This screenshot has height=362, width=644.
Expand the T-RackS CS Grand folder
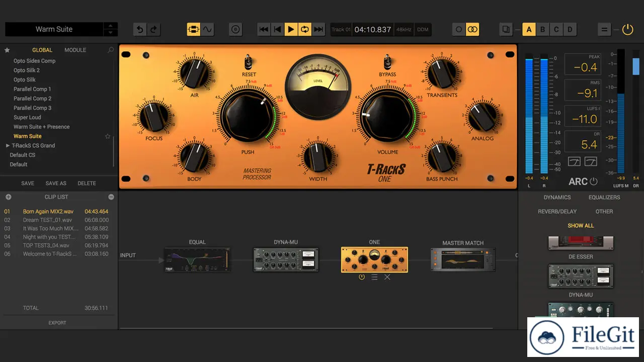tap(8, 146)
